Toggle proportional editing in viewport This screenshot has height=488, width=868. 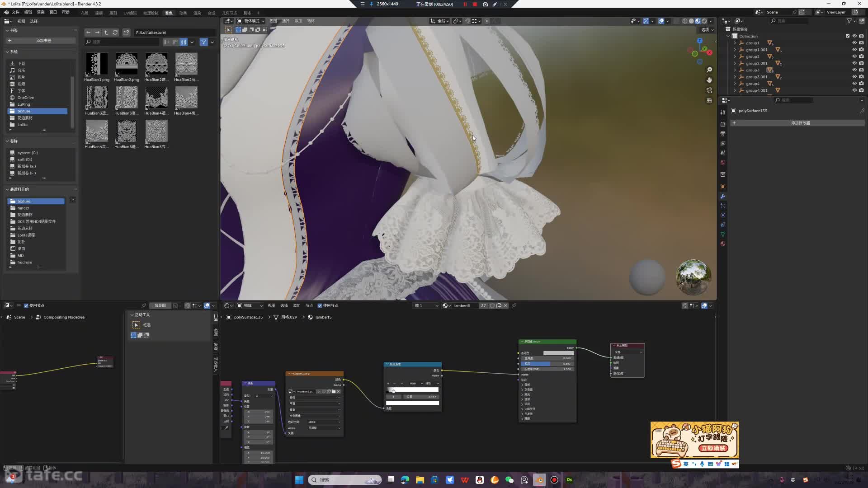click(487, 21)
